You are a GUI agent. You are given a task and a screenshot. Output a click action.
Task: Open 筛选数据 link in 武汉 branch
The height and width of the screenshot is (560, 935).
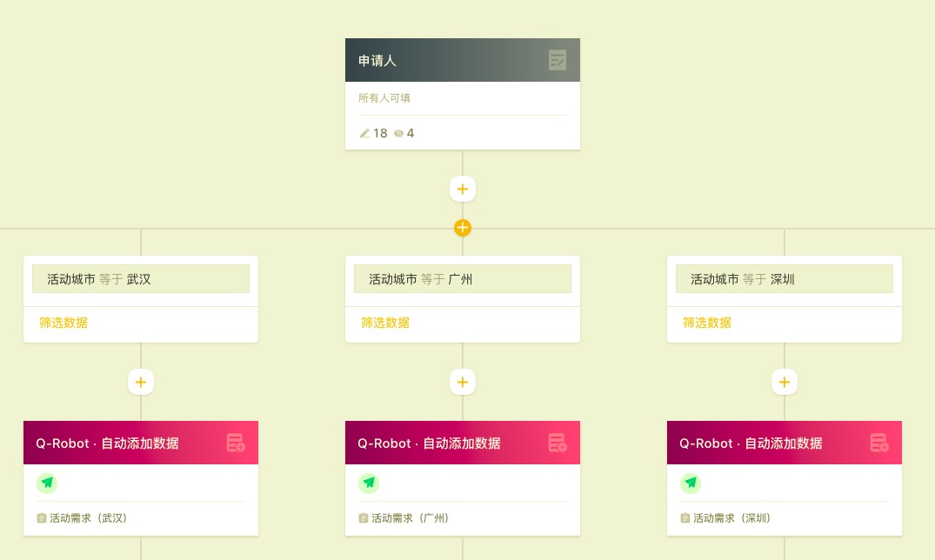pos(63,323)
